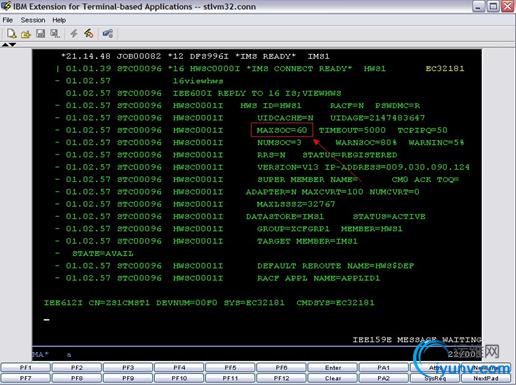Click the PF9 key button
The height and width of the screenshot is (385, 516).
click(128, 378)
